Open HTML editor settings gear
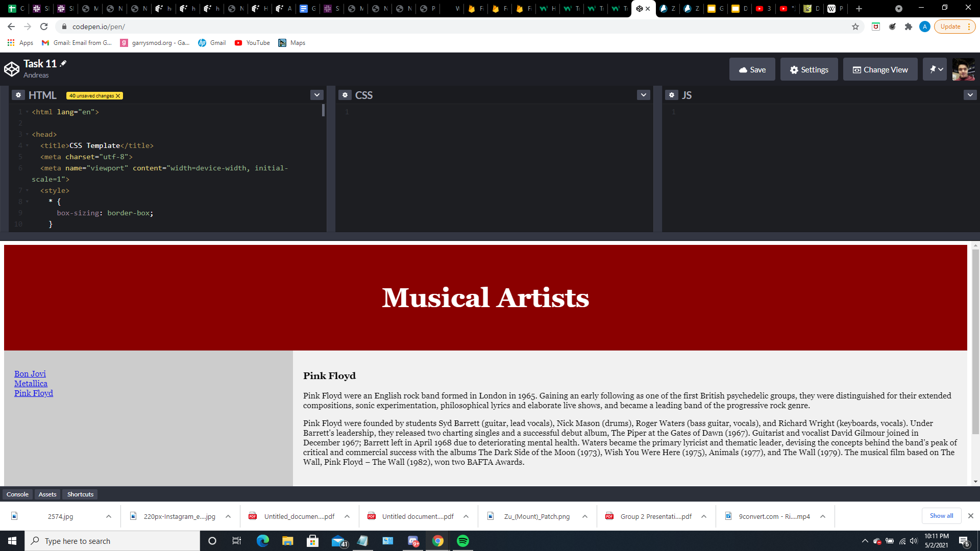The image size is (980, 551). (18, 95)
